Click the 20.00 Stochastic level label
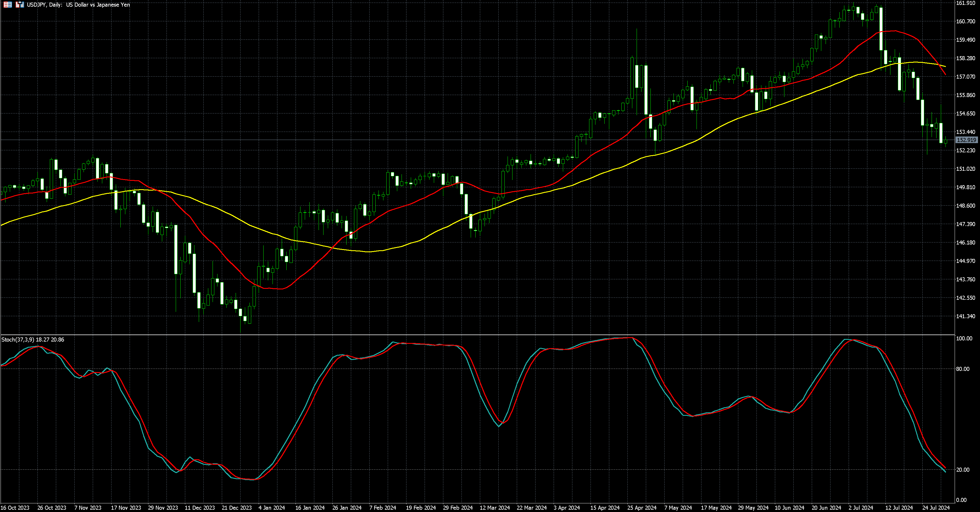Image resolution: width=980 pixels, height=512 pixels. 962,470
